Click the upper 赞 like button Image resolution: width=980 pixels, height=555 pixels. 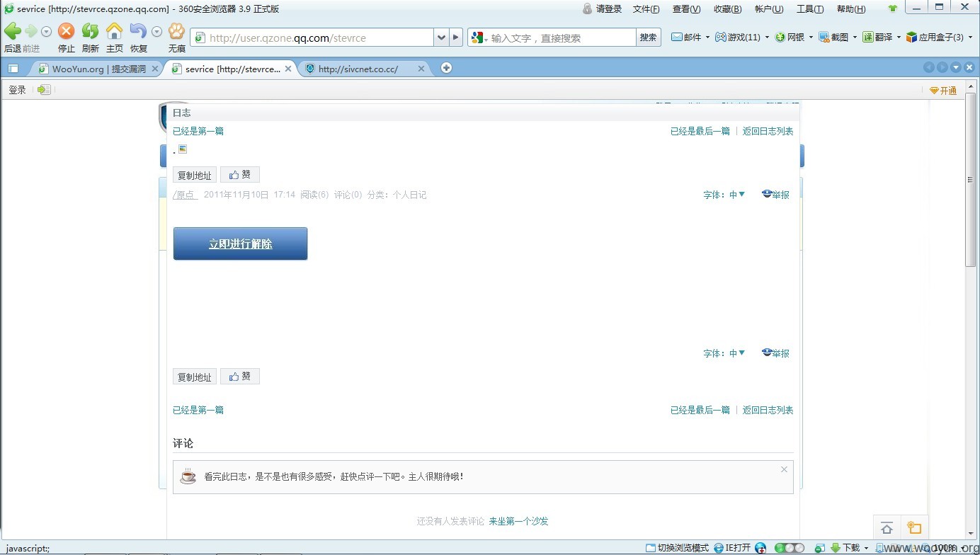240,174
